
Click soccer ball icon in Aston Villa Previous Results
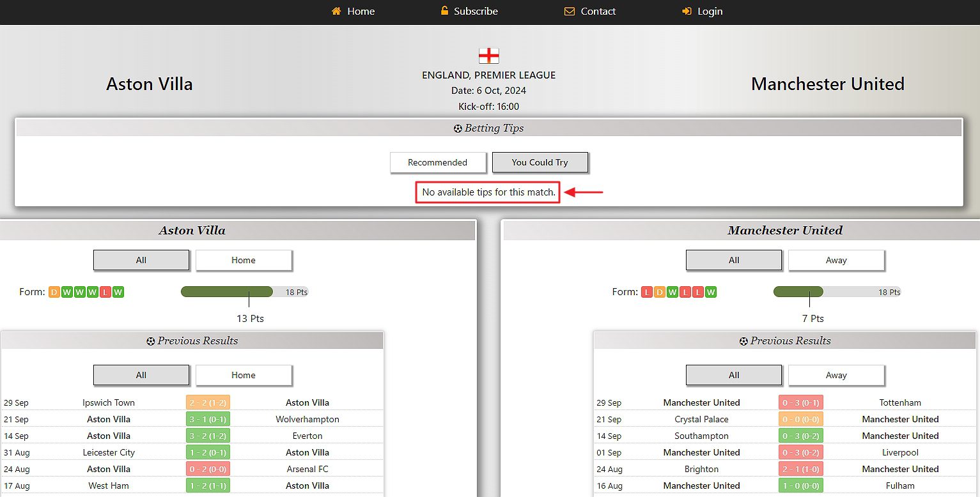click(x=151, y=341)
